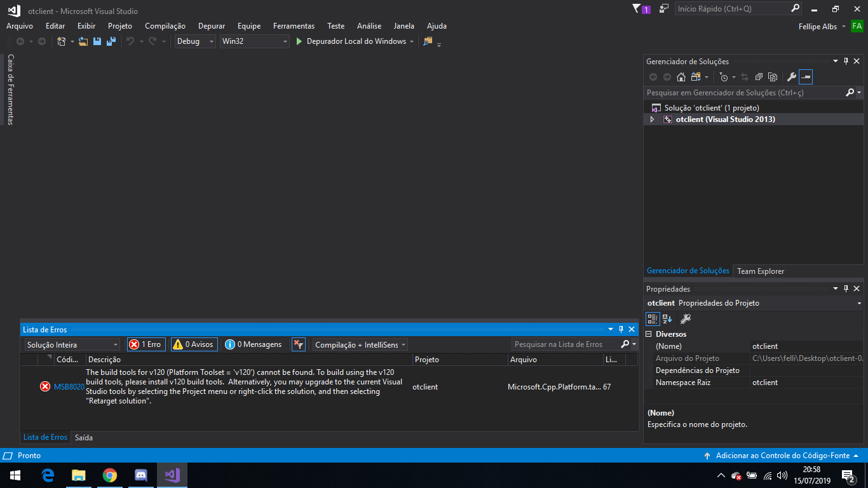The width and height of the screenshot is (868, 488).
Task: Switch to the Saída tab
Action: pos(84,437)
